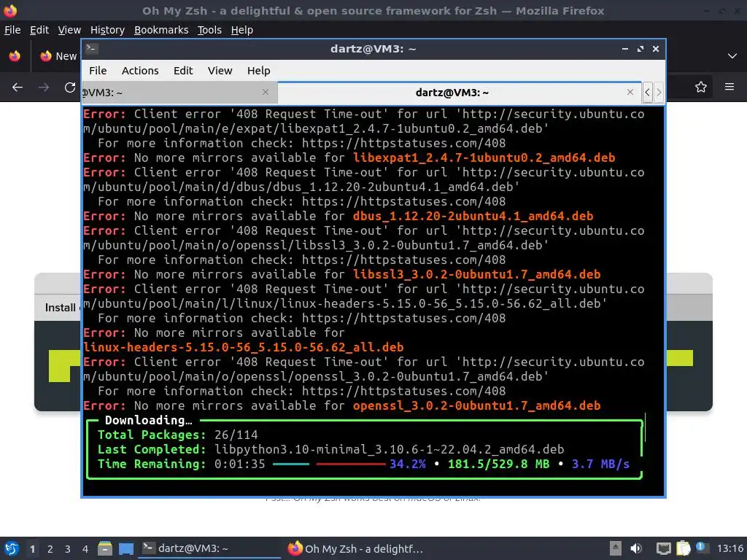The image size is (747, 560).
Task: Activate Oh My Zsh Firefox taskbar entry
Action: (x=356, y=548)
